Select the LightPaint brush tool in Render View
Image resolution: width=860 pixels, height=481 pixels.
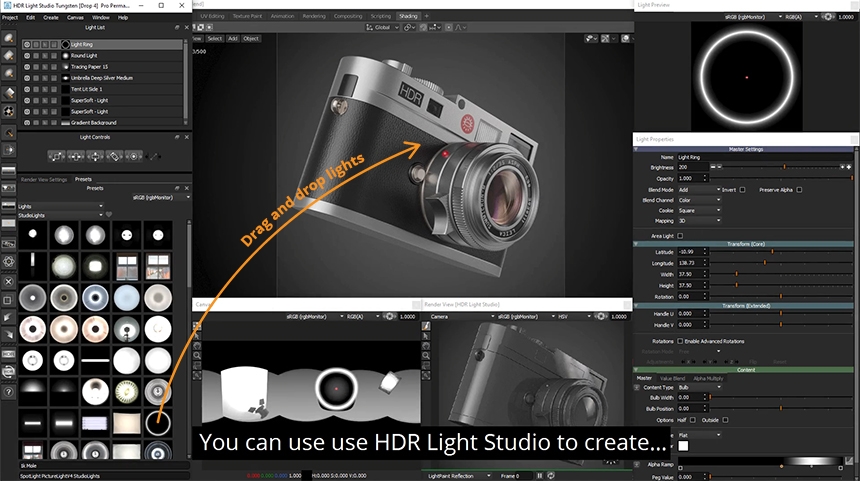[426, 326]
